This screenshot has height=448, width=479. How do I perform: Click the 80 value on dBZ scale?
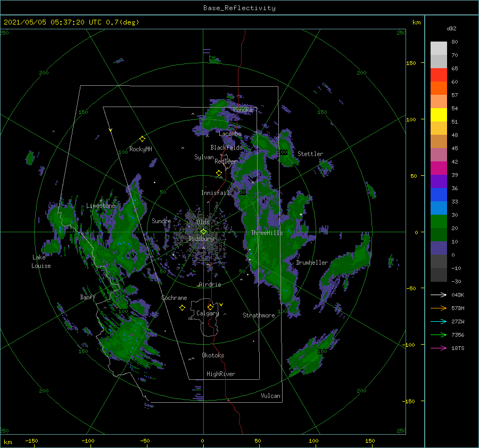pos(455,42)
